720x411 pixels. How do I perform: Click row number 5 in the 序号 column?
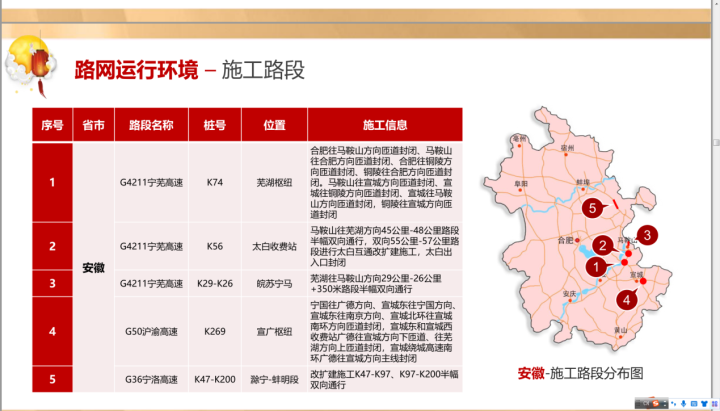click(52, 379)
